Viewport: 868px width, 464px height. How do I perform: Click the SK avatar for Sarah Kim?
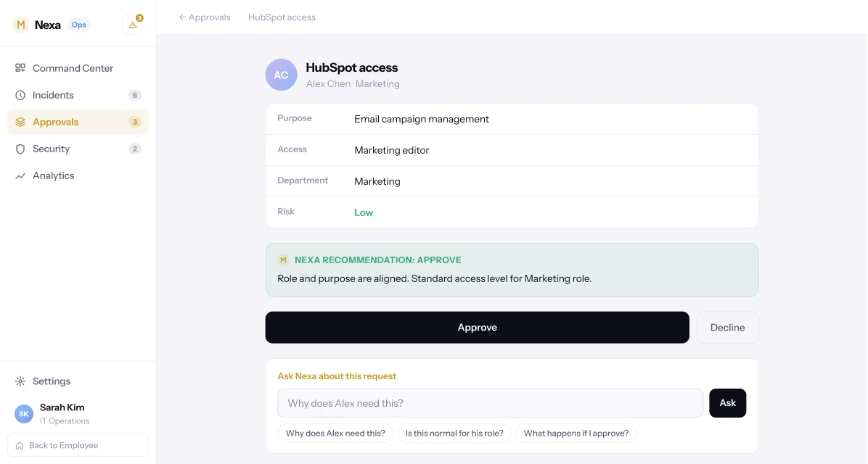(x=24, y=414)
